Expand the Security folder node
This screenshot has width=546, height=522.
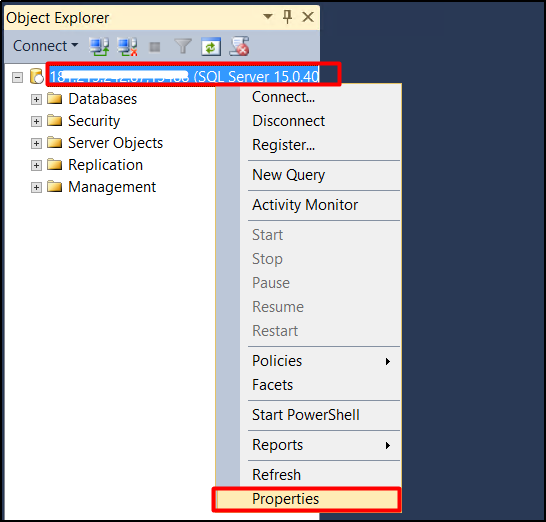tap(36, 121)
